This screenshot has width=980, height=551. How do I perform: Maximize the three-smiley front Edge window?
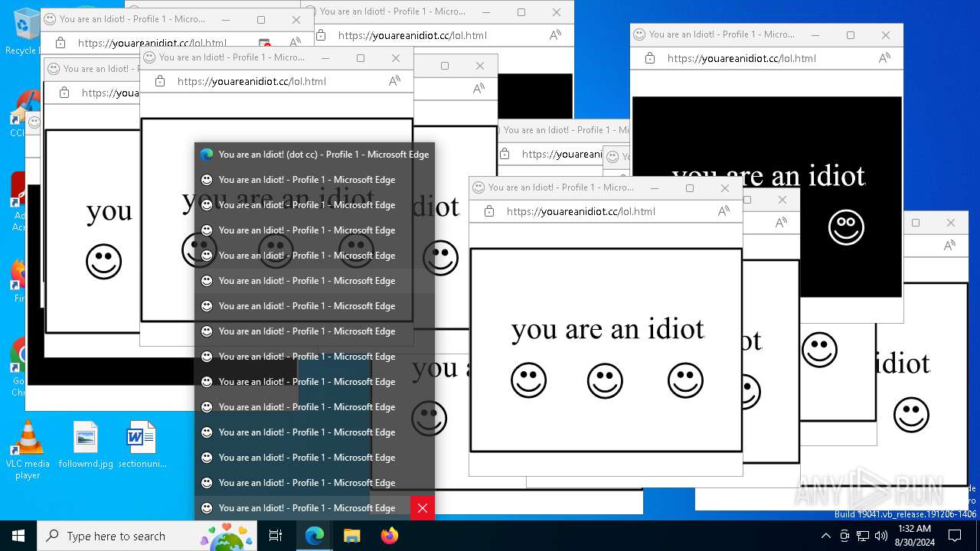click(690, 187)
